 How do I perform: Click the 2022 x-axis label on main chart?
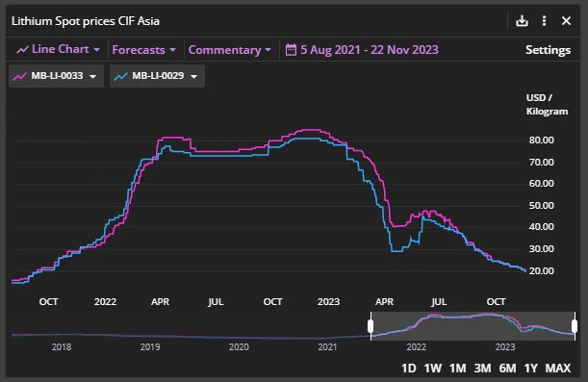pos(105,302)
